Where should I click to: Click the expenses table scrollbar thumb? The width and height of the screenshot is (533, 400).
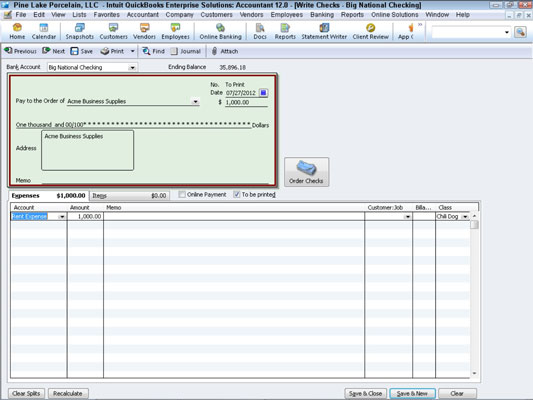(474, 225)
